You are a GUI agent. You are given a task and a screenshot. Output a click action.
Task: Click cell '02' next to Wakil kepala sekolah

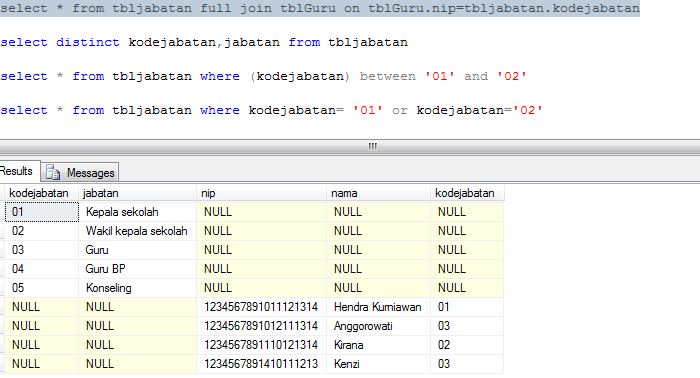coord(42,231)
